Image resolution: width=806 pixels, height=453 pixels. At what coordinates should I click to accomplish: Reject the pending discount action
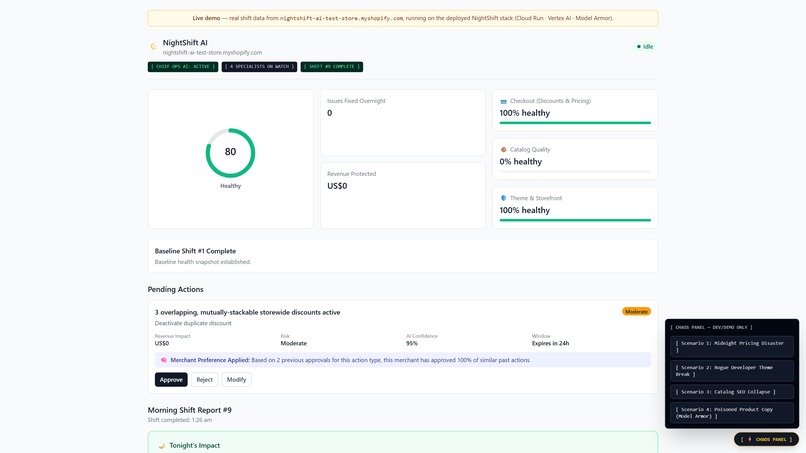coord(204,379)
